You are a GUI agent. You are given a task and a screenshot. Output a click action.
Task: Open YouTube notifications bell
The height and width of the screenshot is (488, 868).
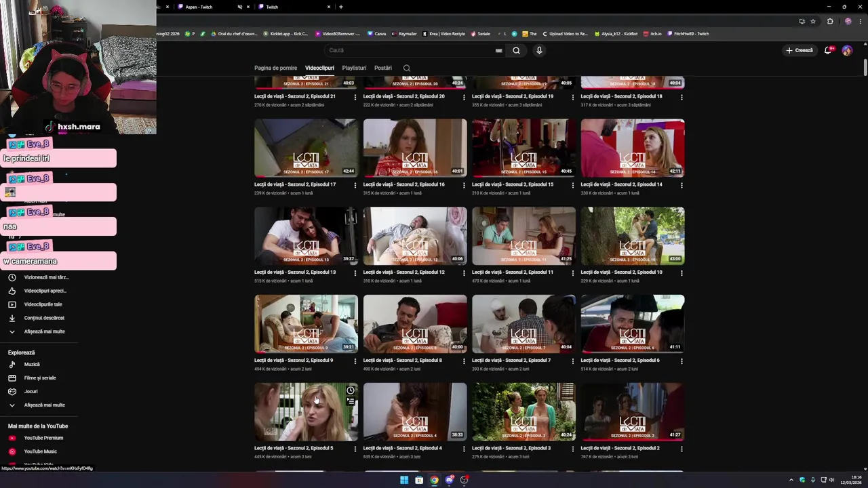click(828, 50)
